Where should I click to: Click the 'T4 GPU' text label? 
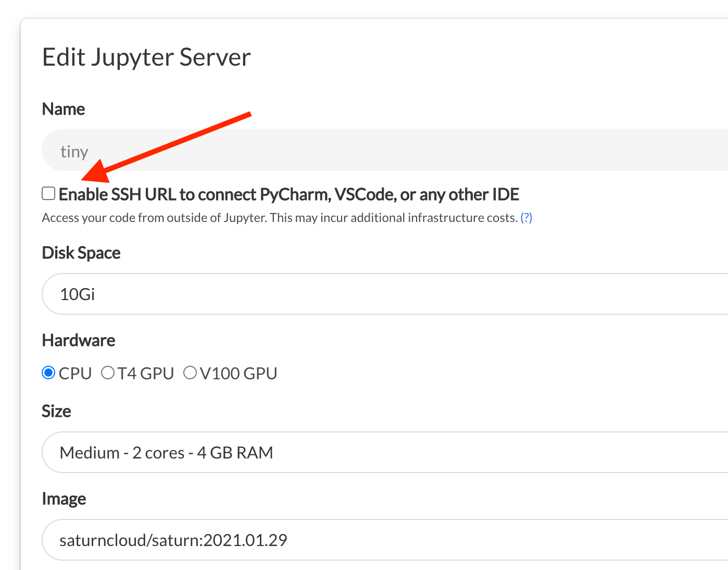pyautogui.click(x=145, y=374)
